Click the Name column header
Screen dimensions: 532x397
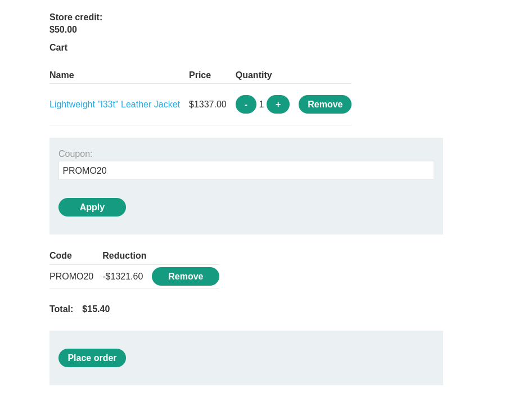[x=62, y=75]
